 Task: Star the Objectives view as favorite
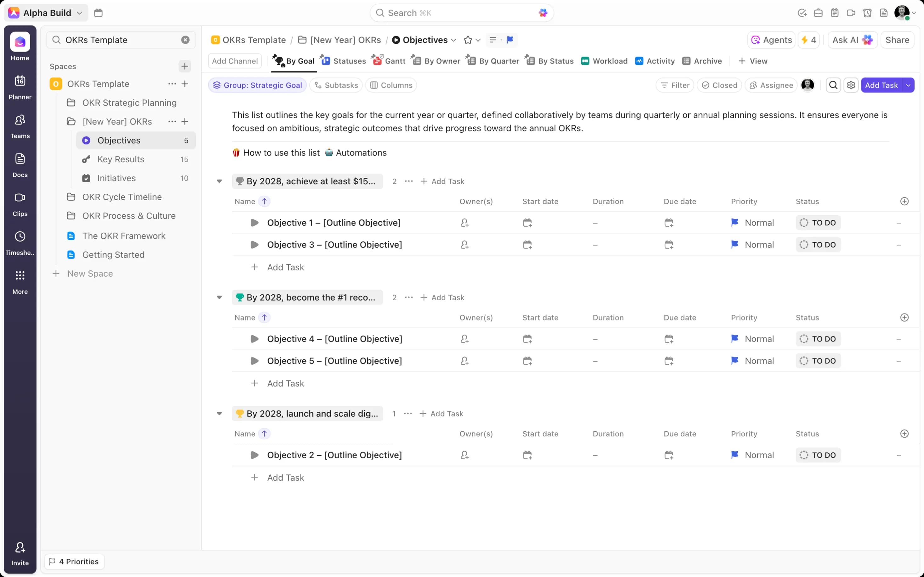click(467, 40)
